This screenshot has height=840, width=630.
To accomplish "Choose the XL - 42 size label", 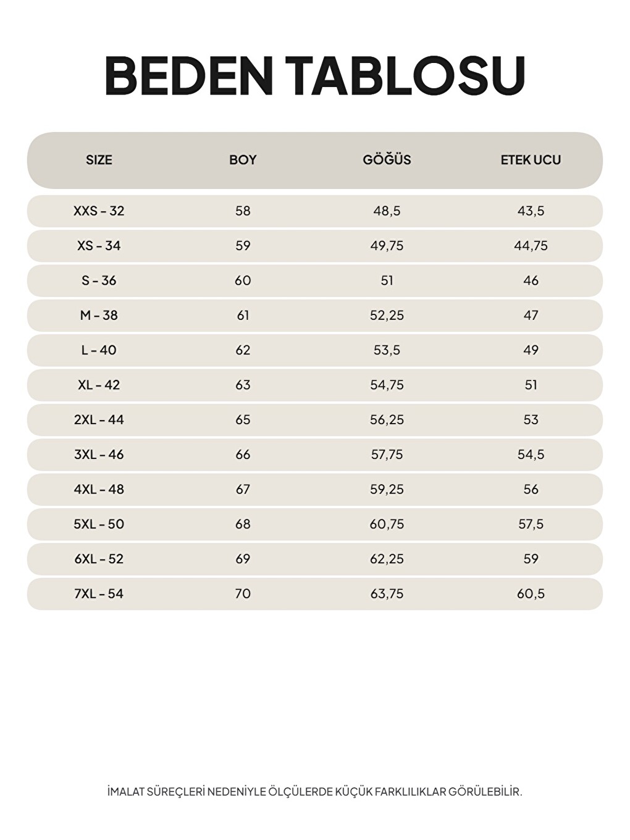I will click(99, 385).
